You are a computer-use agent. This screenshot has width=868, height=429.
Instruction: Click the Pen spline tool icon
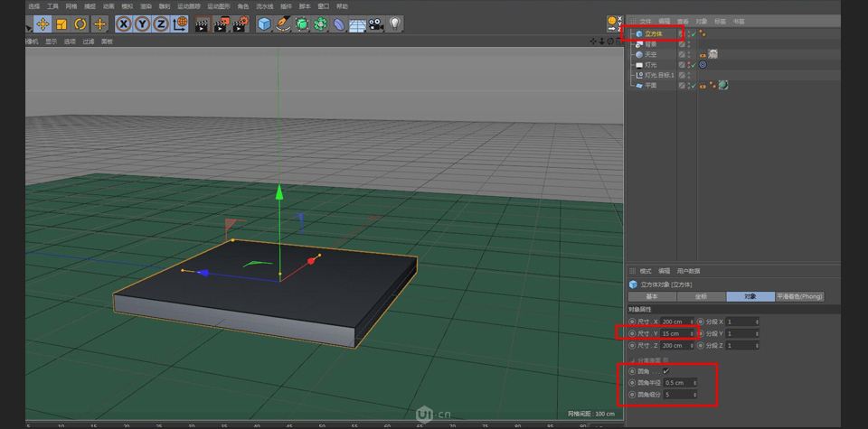[x=283, y=24]
